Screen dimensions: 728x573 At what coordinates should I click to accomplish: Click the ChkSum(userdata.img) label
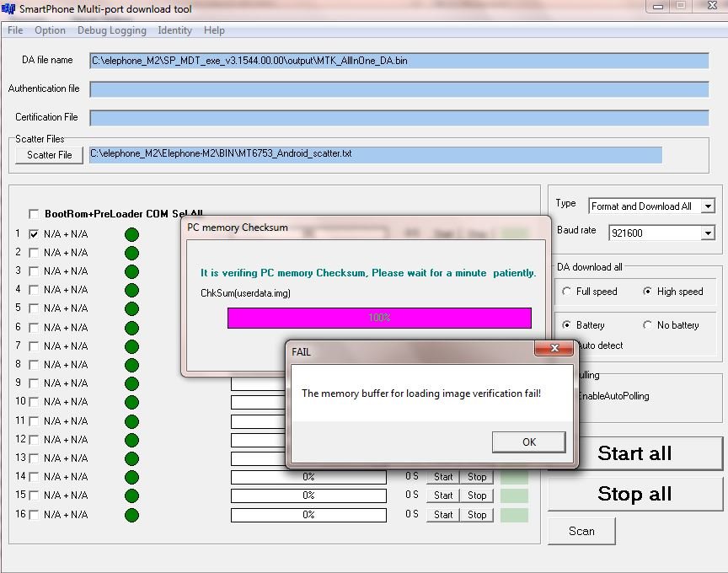[245, 293]
